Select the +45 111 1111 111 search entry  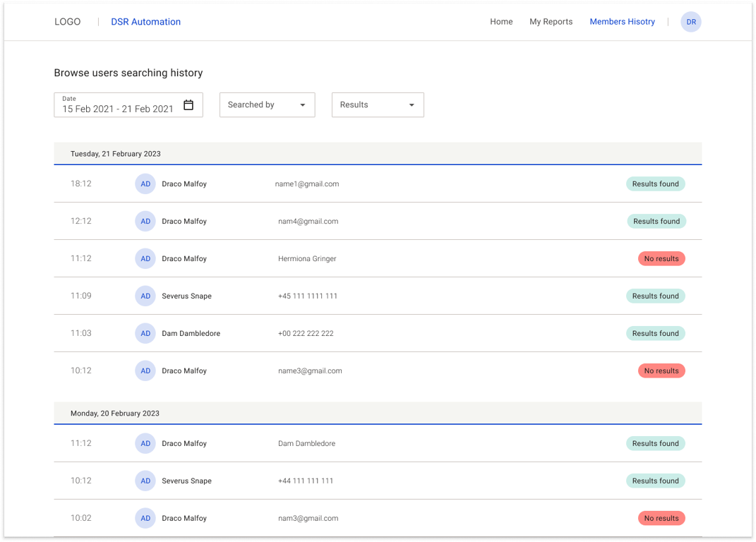click(308, 296)
